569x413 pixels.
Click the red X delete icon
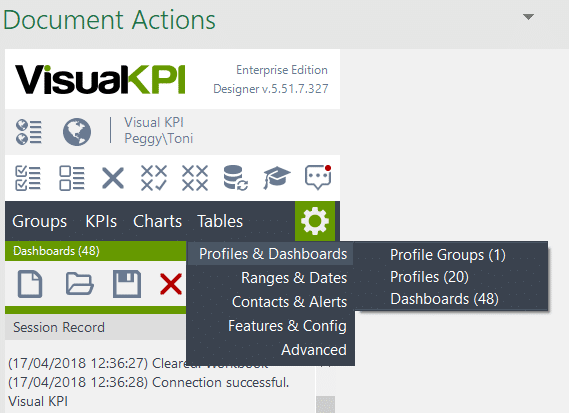tap(171, 284)
